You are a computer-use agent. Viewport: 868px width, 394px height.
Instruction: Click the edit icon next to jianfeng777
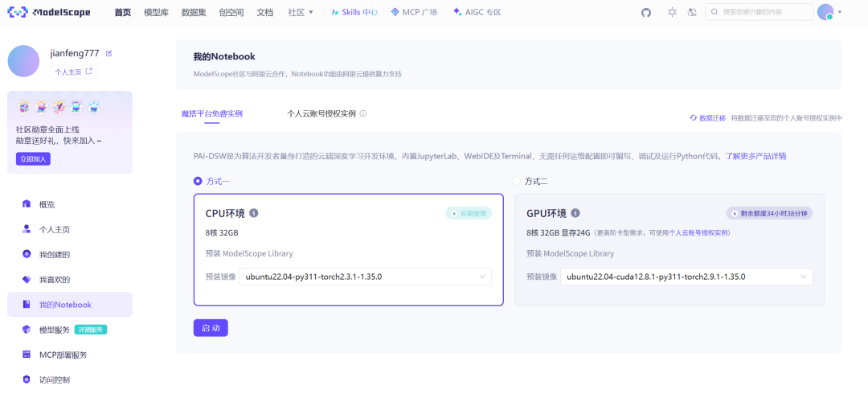[x=108, y=53]
